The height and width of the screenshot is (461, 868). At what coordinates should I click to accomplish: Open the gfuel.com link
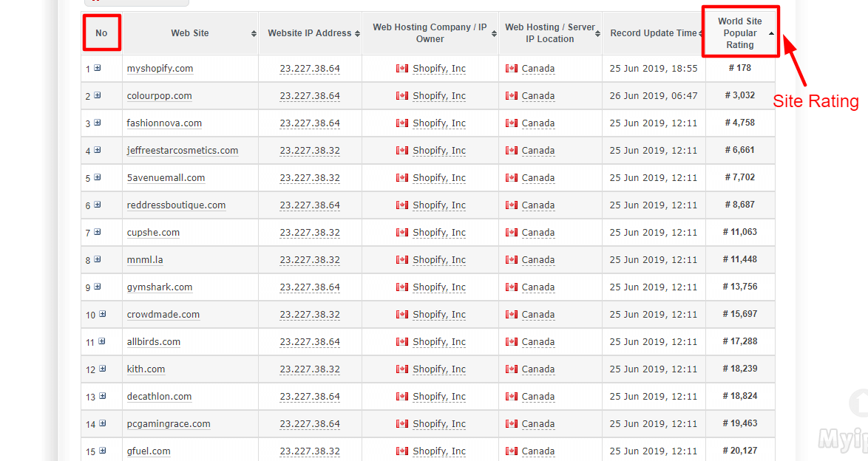coord(149,451)
